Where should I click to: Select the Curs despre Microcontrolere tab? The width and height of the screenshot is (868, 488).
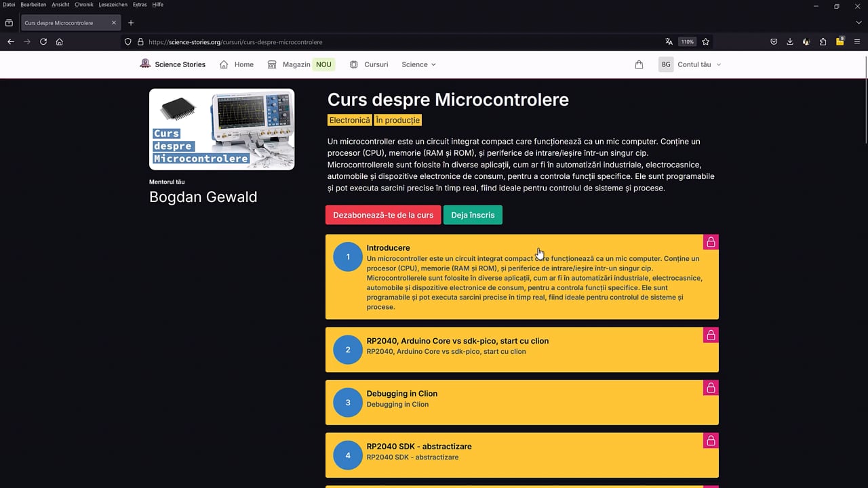point(71,22)
